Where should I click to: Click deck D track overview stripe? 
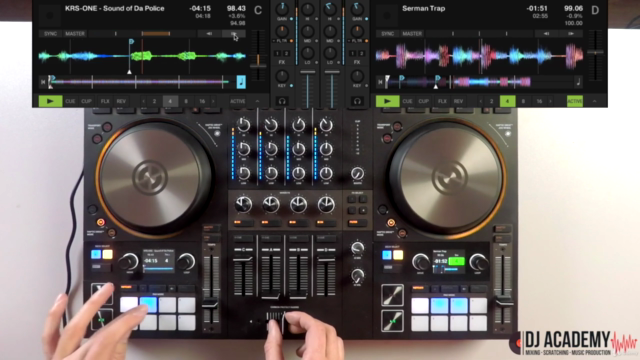(480, 82)
